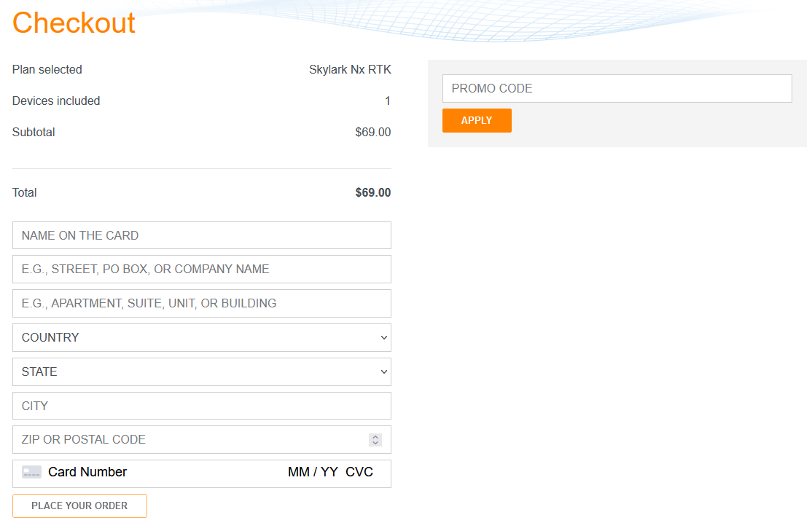812x523 pixels.
Task: Click the street or PO box address field
Action: click(x=201, y=269)
